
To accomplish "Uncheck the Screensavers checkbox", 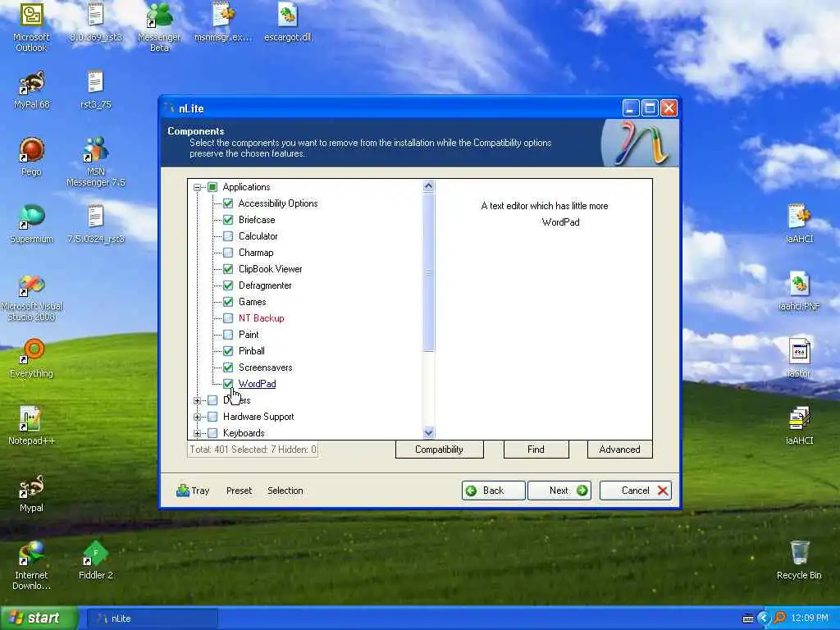I will (x=228, y=367).
